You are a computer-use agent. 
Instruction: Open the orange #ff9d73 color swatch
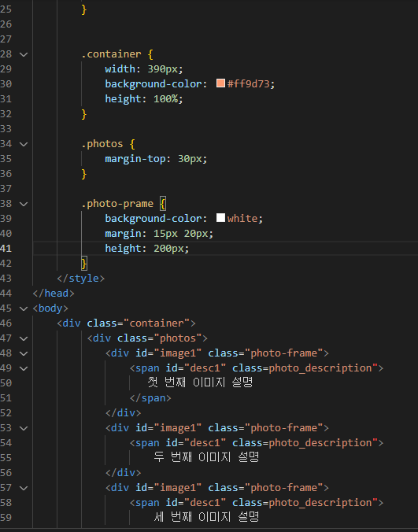click(220, 83)
